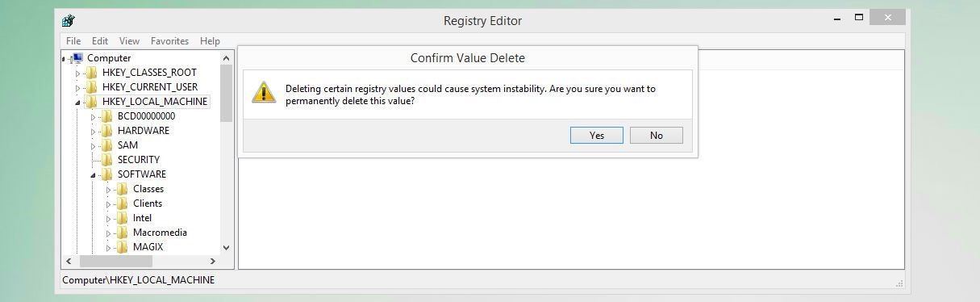Select the MAGIX label
Image resolution: width=980 pixels, height=302 pixels.
coord(148,247)
